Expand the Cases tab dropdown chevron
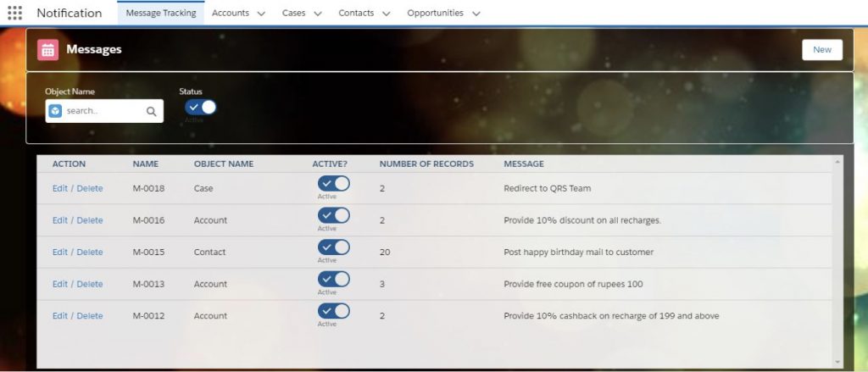 tap(318, 14)
